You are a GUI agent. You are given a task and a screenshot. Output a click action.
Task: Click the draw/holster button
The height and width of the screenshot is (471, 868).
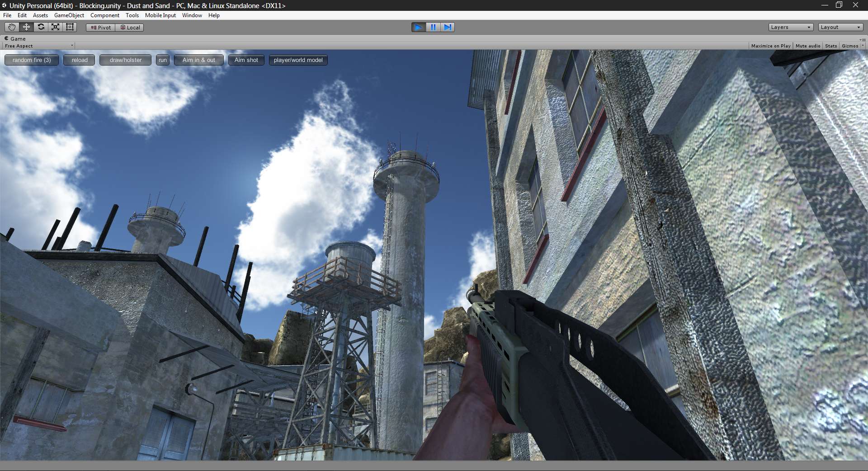point(126,60)
